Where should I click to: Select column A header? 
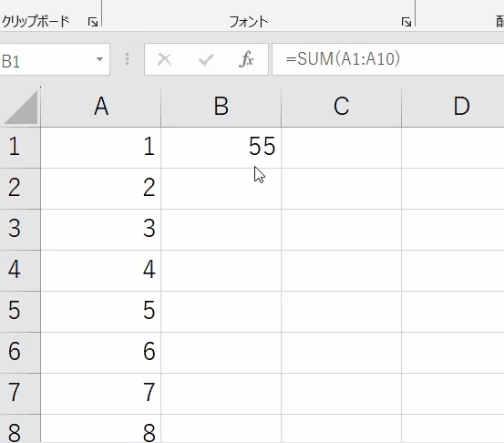101,107
